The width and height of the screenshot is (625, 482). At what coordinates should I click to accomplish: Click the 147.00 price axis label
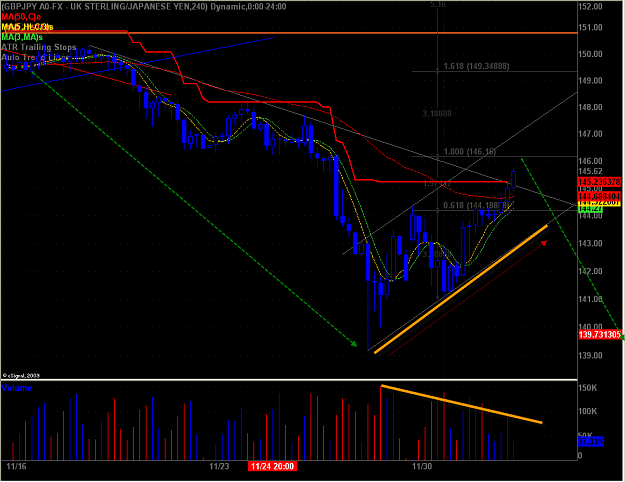coord(590,134)
